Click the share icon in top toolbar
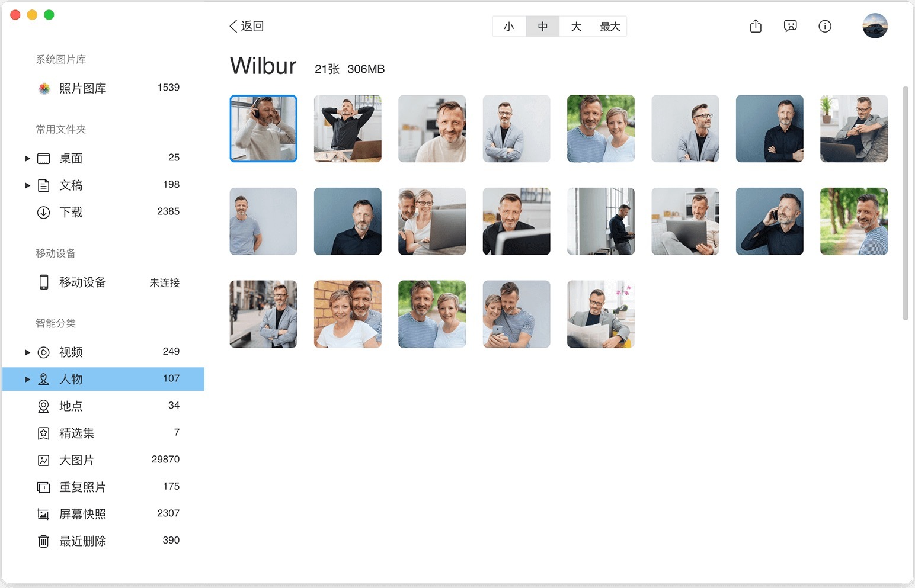 click(756, 26)
